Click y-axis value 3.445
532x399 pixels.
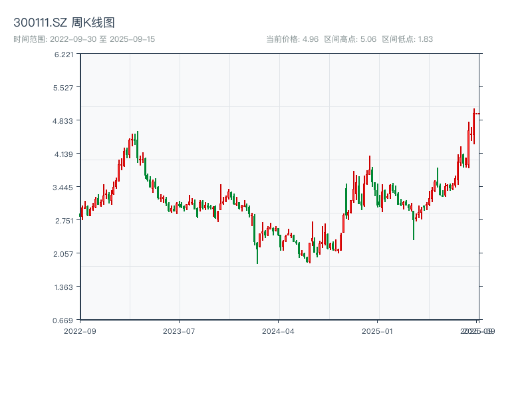point(63,188)
